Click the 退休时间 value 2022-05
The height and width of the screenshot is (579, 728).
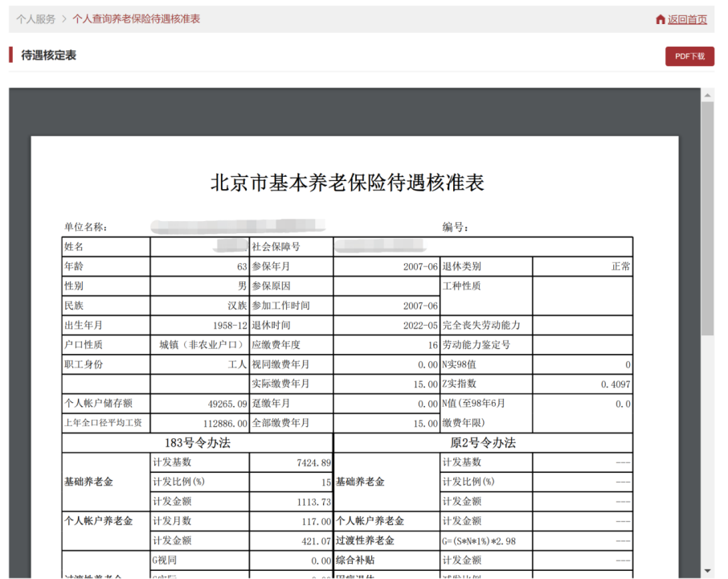[421, 326]
